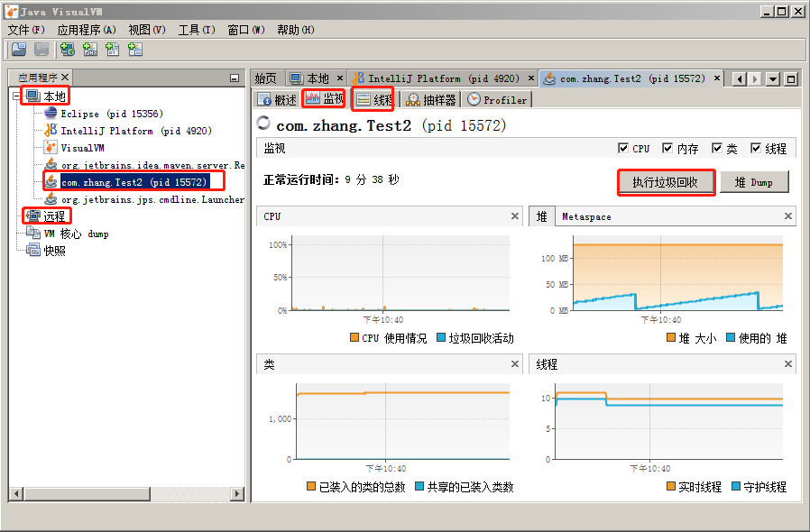Image resolution: width=810 pixels, height=532 pixels.
Task: Click the applications panel horizontal scrollbar thumb
Action: [87, 493]
